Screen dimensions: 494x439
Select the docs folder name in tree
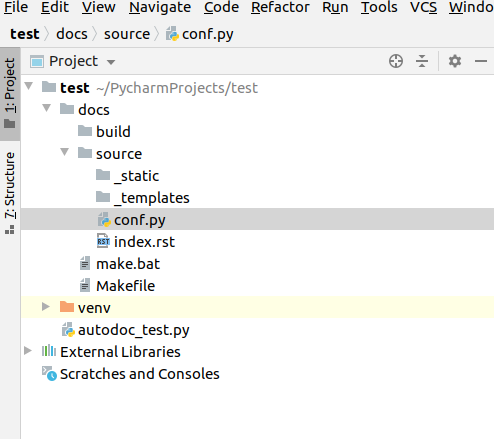click(94, 110)
